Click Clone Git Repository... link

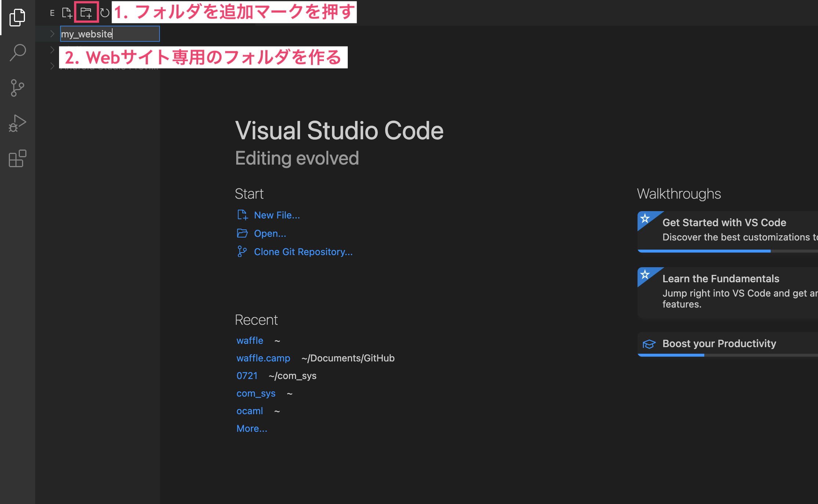click(x=303, y=252)
